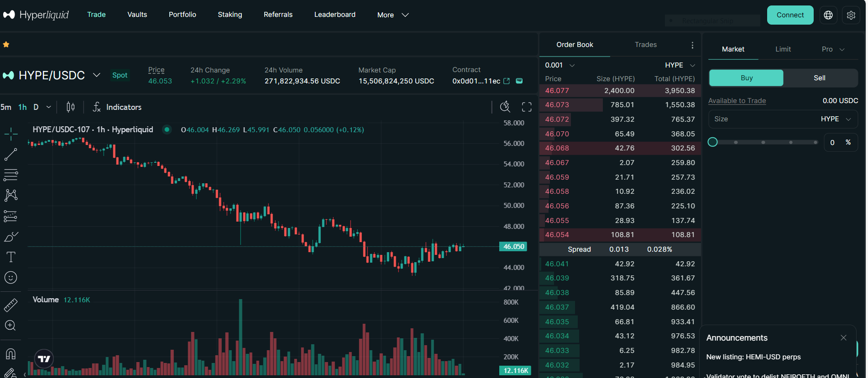The image size is (868, 378).
Task: Open Indicators function icon
Action: pyautogui.click(x=97, y=107)
